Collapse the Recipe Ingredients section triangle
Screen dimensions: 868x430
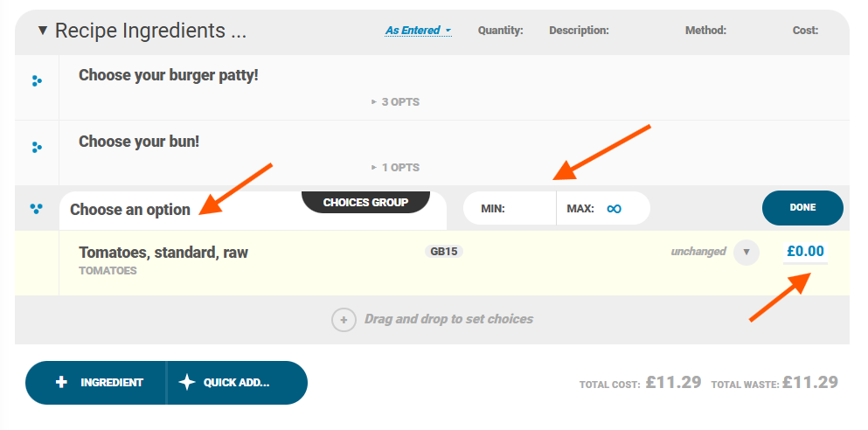(x=43, y=31)
